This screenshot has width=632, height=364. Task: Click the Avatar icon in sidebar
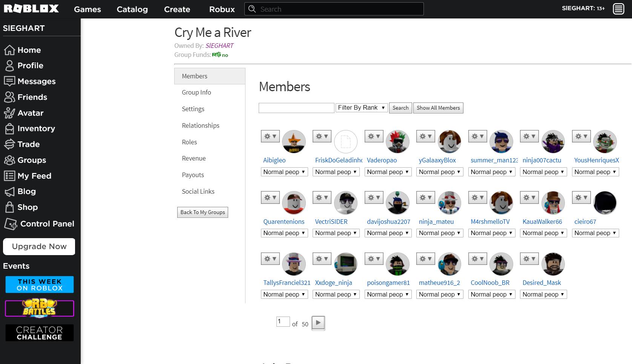coord(9,113)
